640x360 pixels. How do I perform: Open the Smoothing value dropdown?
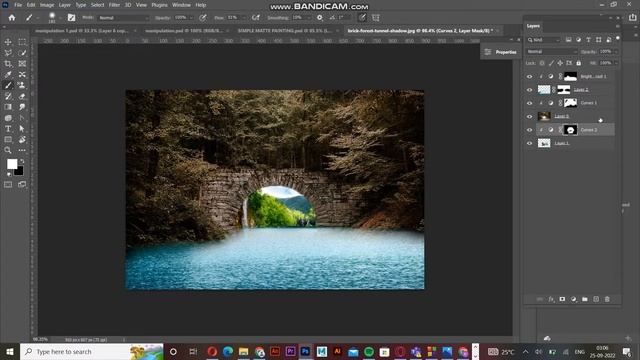tap(308, 18)
